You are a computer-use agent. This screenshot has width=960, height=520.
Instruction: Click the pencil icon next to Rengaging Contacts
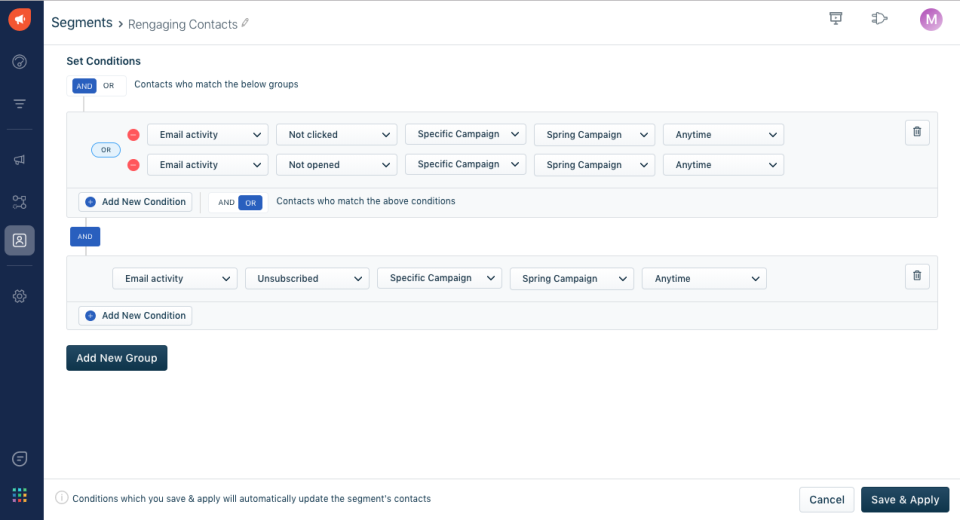[x=245, y=23]
